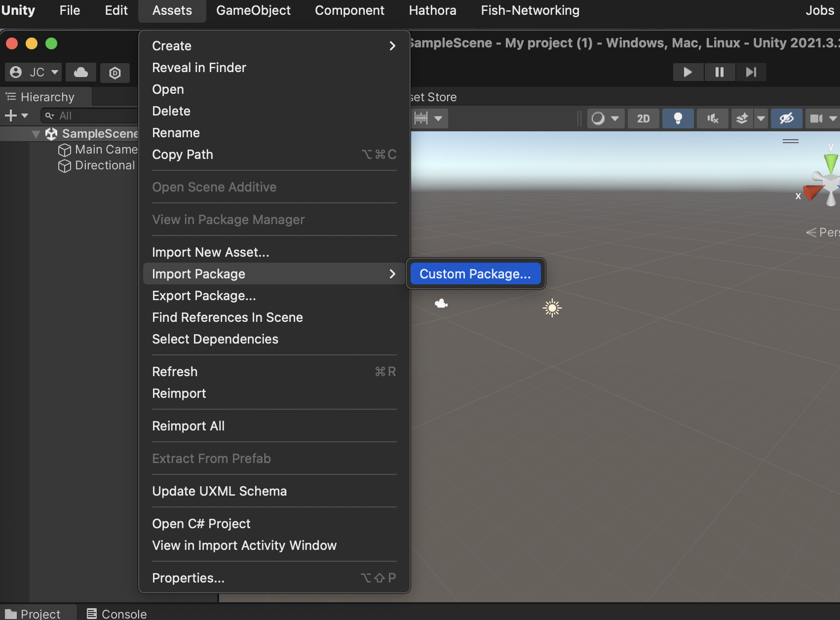Click Custom Package... submenu item
This screenshot has width=840, height=620.
(x=475, y=274)
